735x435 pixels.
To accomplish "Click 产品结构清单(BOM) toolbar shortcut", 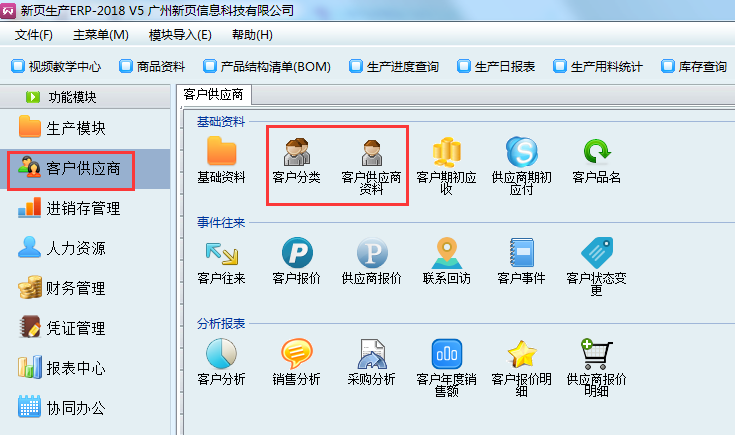I will (x=267, y=67).
